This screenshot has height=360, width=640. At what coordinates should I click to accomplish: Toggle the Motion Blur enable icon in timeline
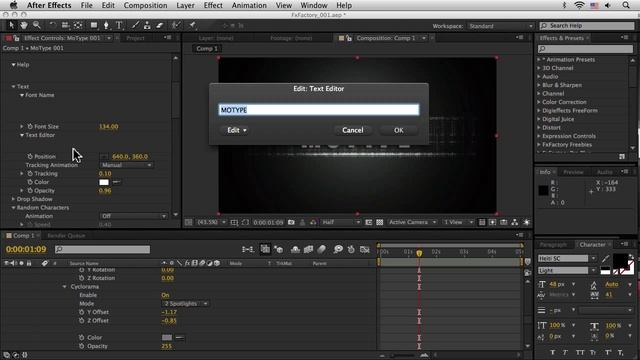click(x=322, y=249)
